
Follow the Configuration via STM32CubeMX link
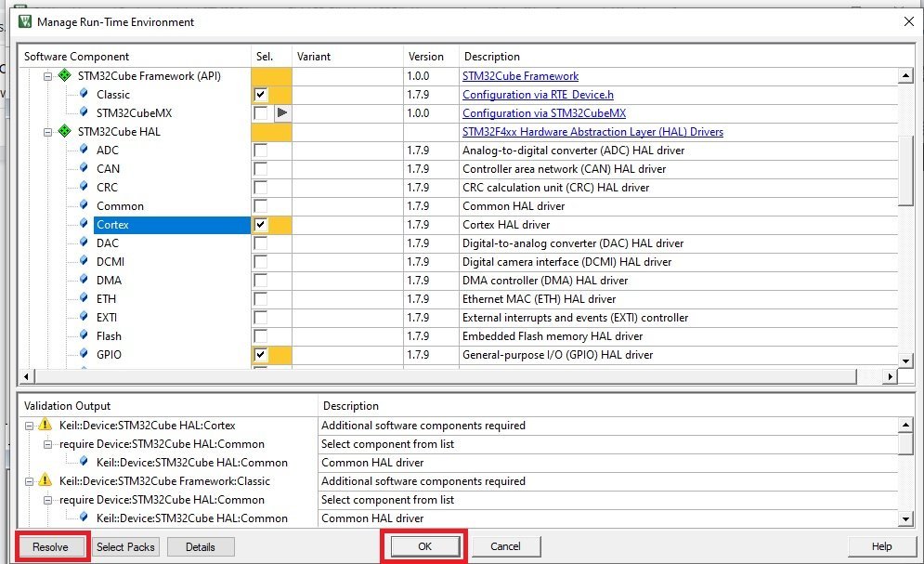click(544, 113)
